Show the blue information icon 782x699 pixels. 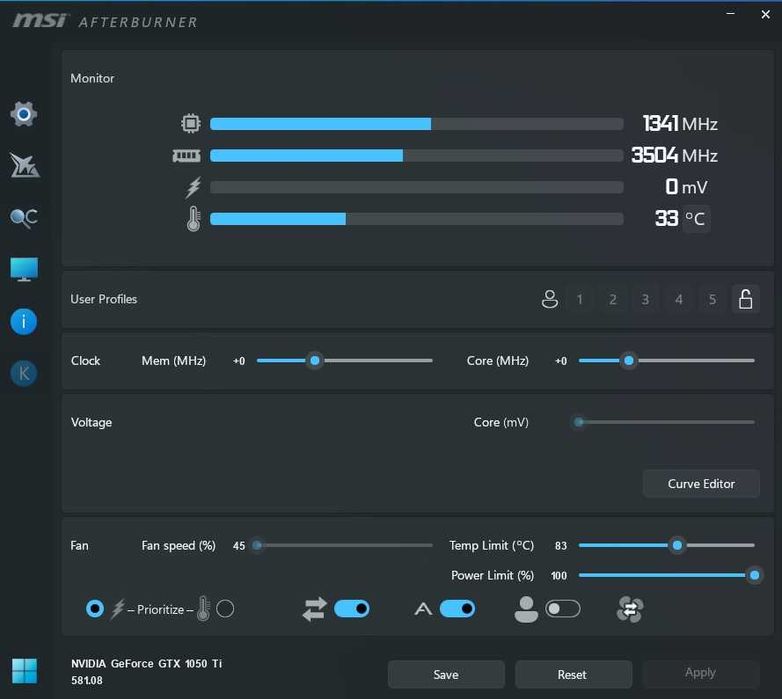pos(23,322)
